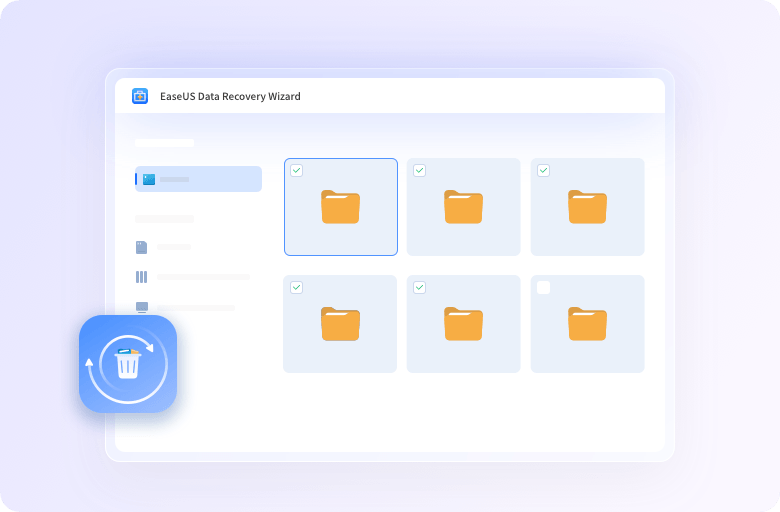Uncheck the top-right folder checkbox

click(x=543, y=171)
